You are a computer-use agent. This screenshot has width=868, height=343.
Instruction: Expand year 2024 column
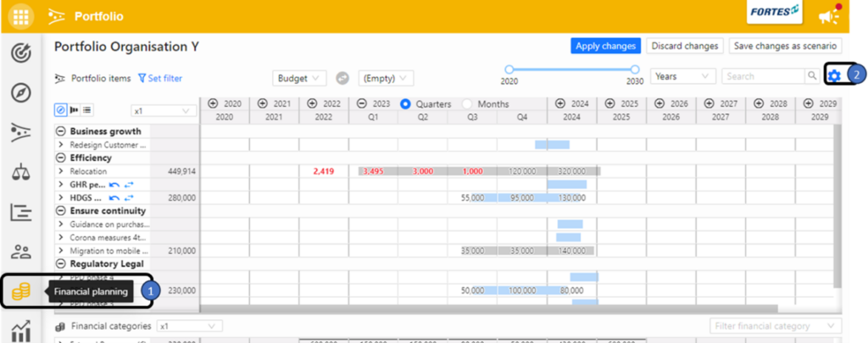pyautogui.click(x=560, y=103)
